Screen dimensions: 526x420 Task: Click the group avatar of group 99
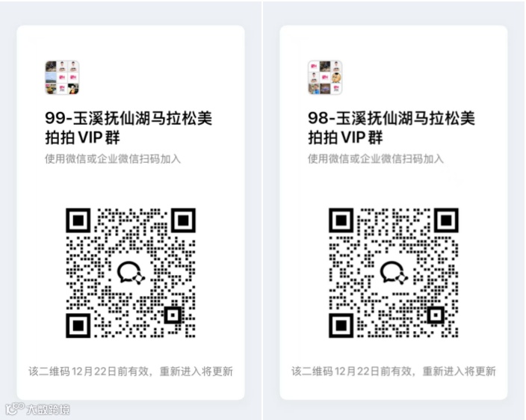62,78
